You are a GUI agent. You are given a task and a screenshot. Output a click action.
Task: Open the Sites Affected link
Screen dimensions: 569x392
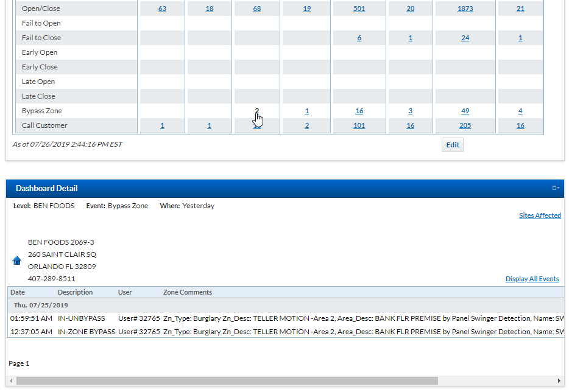pyautogui.click(x=540, y=215)
